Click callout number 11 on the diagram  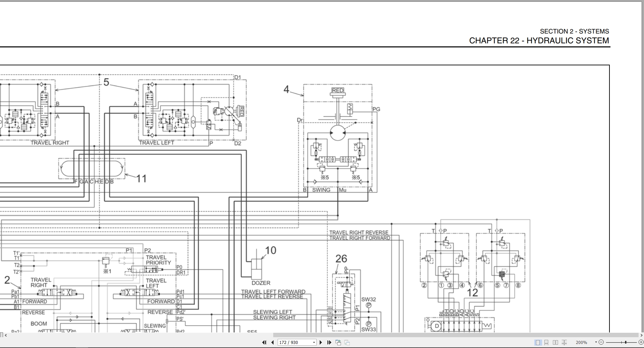click(141, 178)
